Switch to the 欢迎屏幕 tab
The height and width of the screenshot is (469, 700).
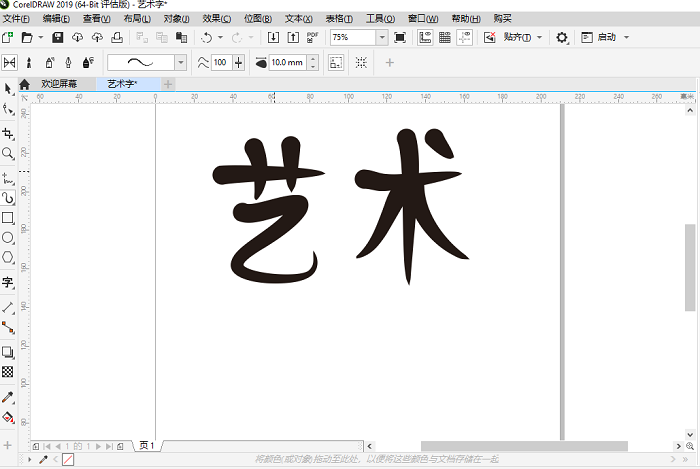point(59,85)
